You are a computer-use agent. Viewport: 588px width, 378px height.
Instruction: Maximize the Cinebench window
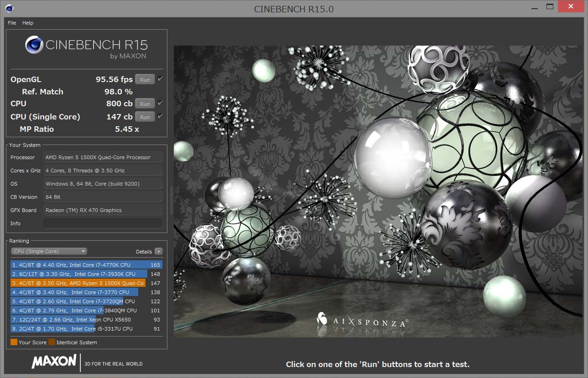pyautogui.click(x=550, y=6)
